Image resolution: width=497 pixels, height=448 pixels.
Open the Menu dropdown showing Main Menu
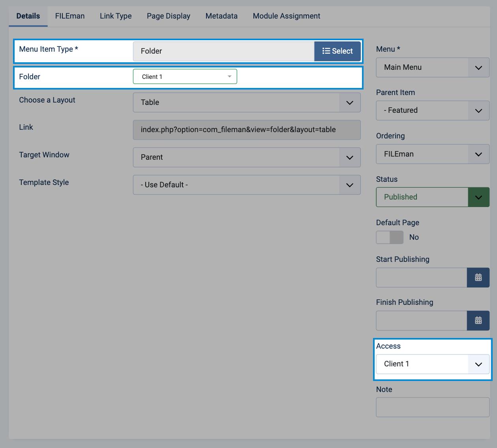pyautogui.click(x=432, y=67)
